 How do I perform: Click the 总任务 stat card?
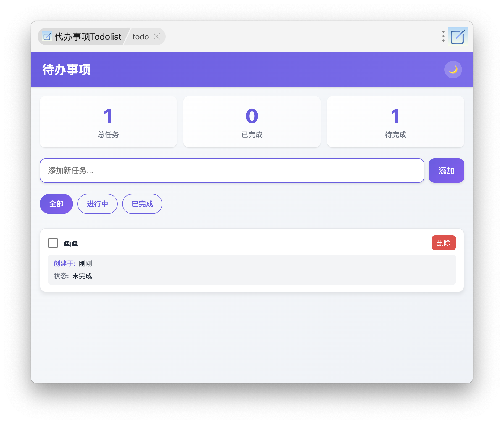(108, 122)
